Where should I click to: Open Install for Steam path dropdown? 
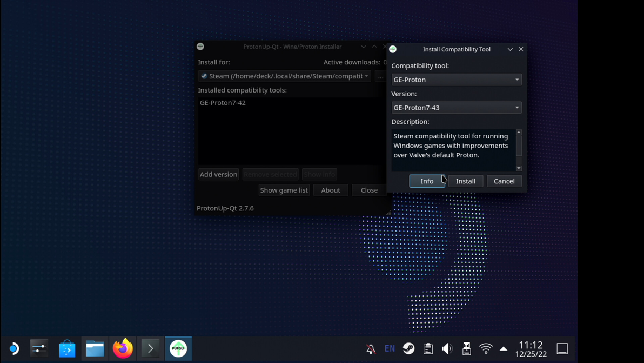(284, 76)
